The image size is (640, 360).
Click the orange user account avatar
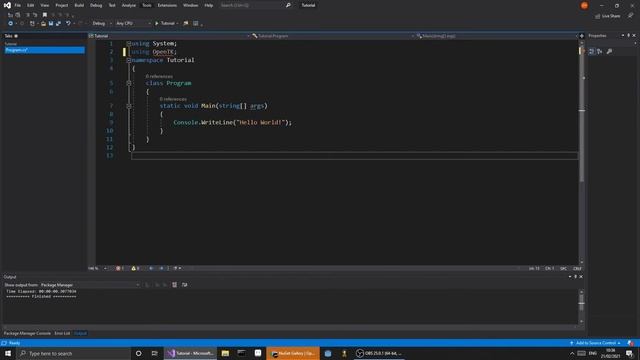coord(584,5)
